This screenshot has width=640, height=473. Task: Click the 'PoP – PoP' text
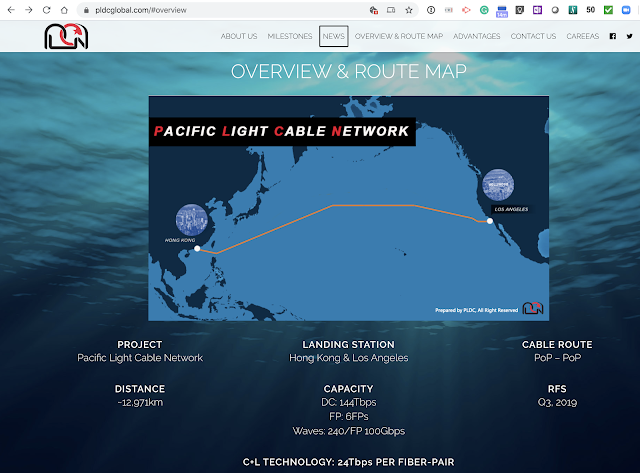click(558, 358)
